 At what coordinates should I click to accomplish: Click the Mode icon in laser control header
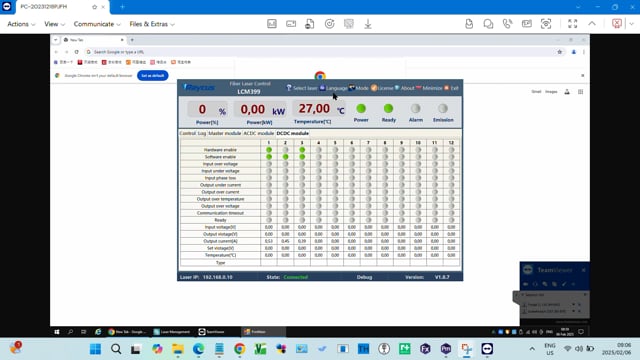point(352,88)
